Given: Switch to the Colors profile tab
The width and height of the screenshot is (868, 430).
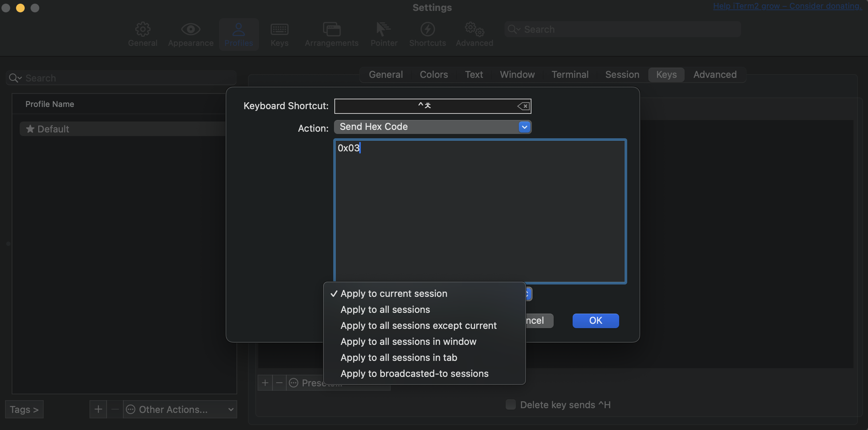Looking at the screenshot, I should pyautogui.click(x=434, y=75).
